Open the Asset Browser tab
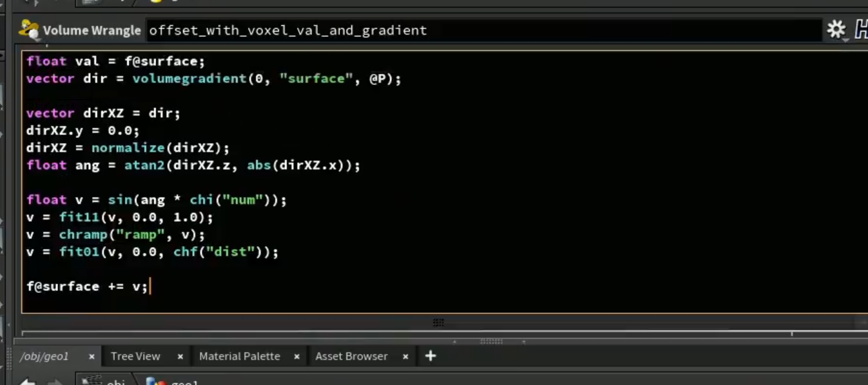Screen dimensions: 868x385 (x=351, y=357)
